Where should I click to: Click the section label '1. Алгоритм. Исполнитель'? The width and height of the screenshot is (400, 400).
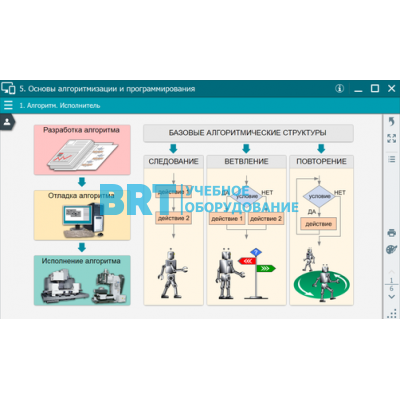pos(60,106)
